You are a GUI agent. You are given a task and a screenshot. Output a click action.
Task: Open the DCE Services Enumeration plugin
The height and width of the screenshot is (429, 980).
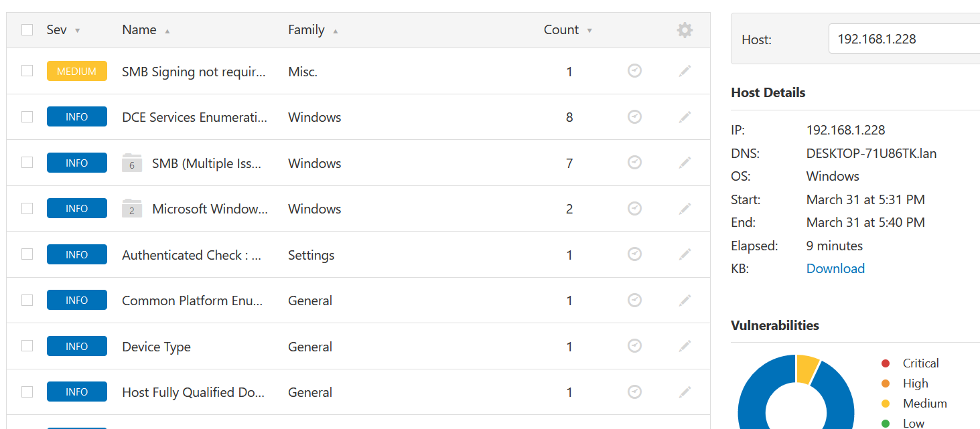click(x=194, y=117)
